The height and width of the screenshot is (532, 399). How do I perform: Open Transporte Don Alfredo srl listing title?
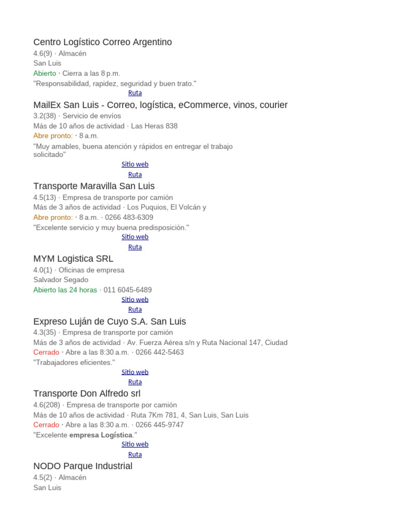pos(87,394)
